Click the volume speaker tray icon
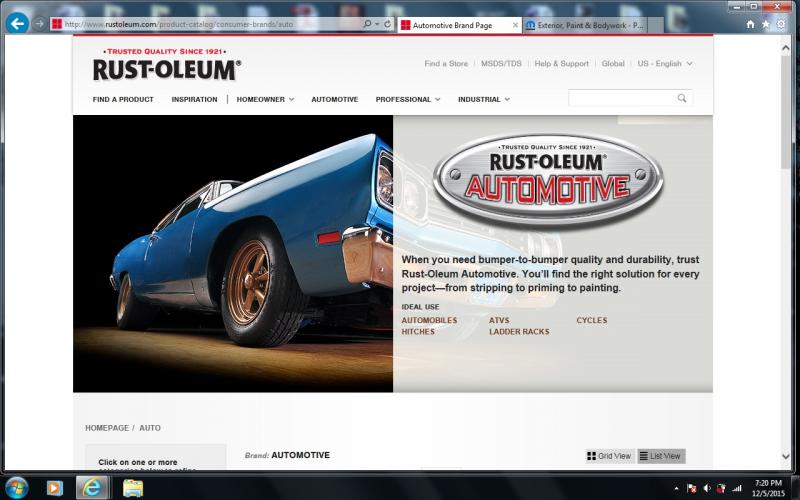 (x=707, y=489)
